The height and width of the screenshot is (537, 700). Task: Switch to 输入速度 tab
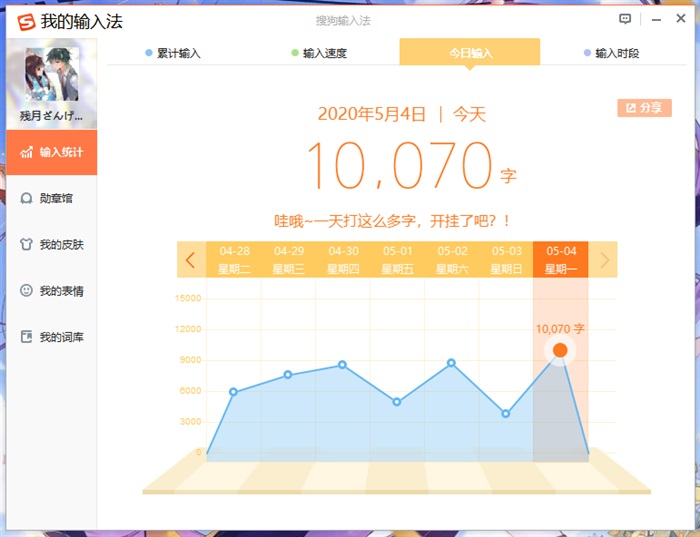click(x=319, y=53)
